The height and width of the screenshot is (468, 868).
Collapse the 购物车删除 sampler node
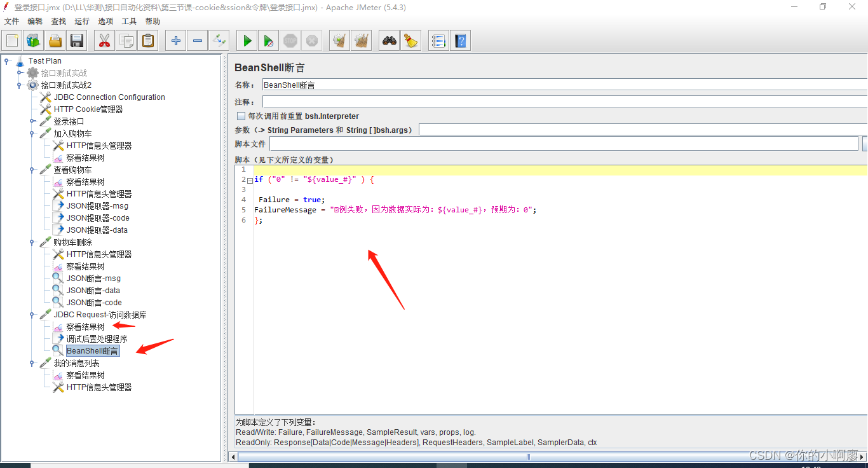[x=32, y=242]
